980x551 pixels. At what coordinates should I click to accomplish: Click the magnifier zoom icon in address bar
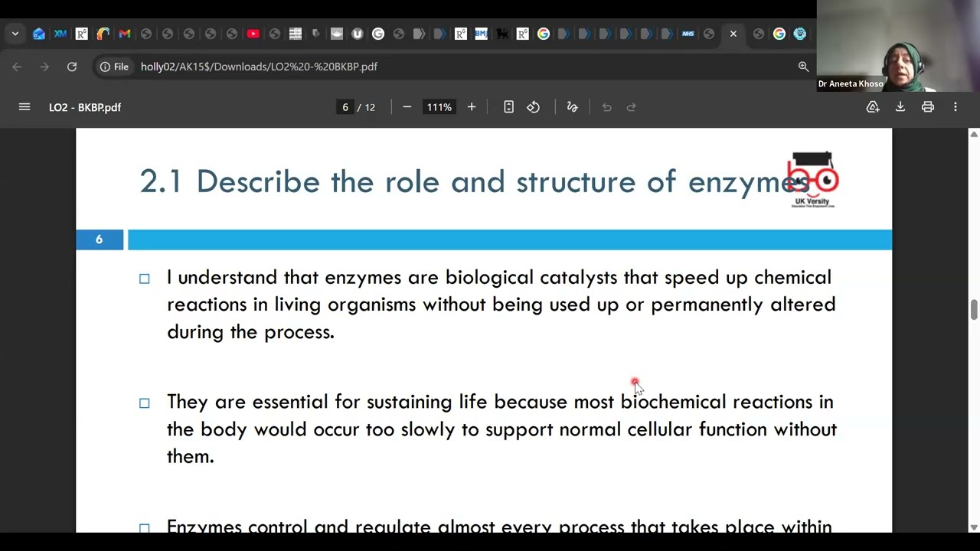click(x=803, y=67)
